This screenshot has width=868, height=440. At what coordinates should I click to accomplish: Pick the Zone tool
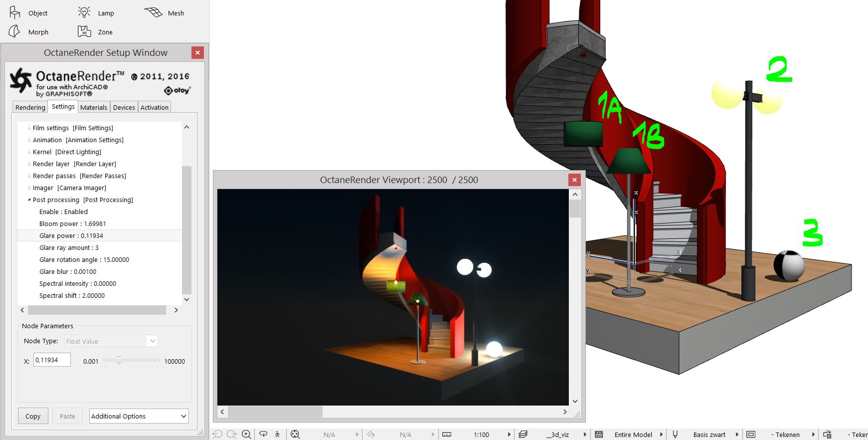click(84, 31)
